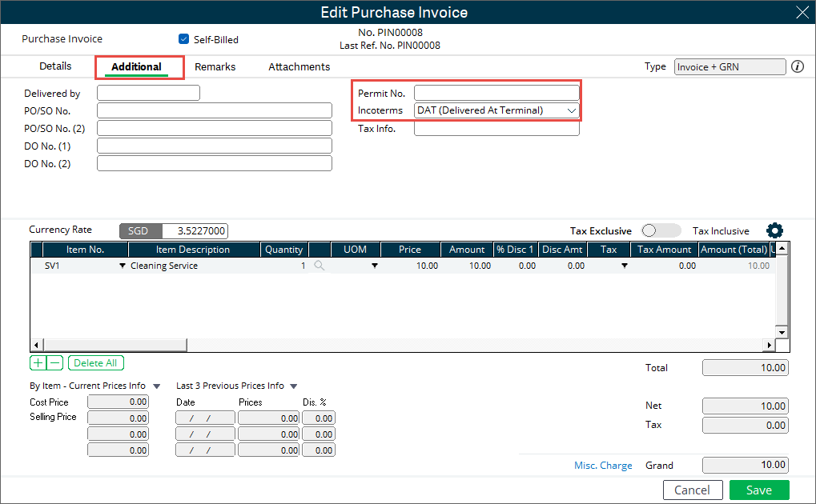
Task: Select the Additional tab
Action: [x=136, y=67]
